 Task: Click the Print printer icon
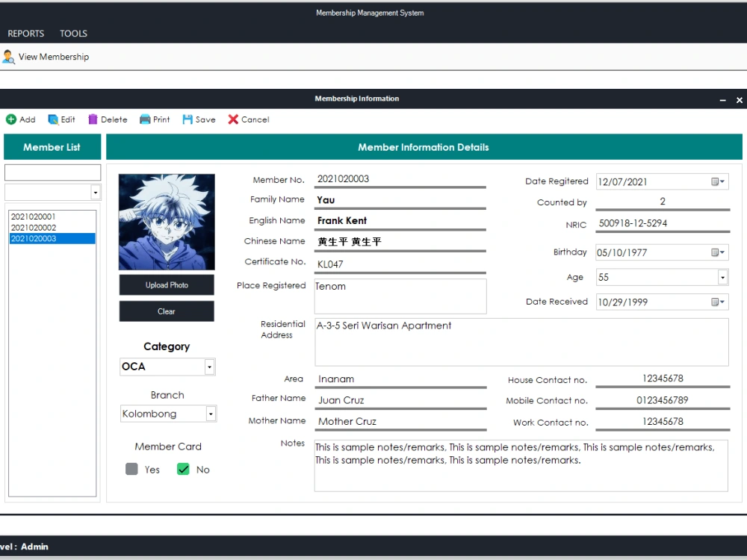(145, 119)
